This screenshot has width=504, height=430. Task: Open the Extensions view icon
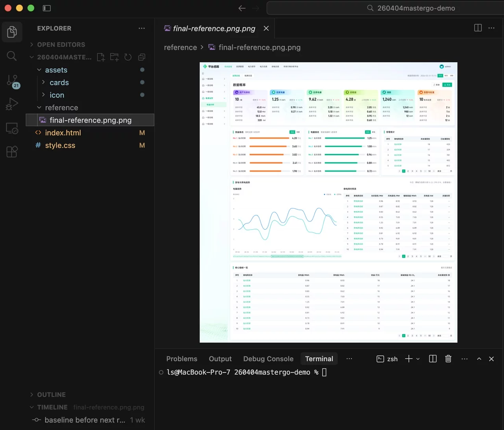click(x=12, y=152)
